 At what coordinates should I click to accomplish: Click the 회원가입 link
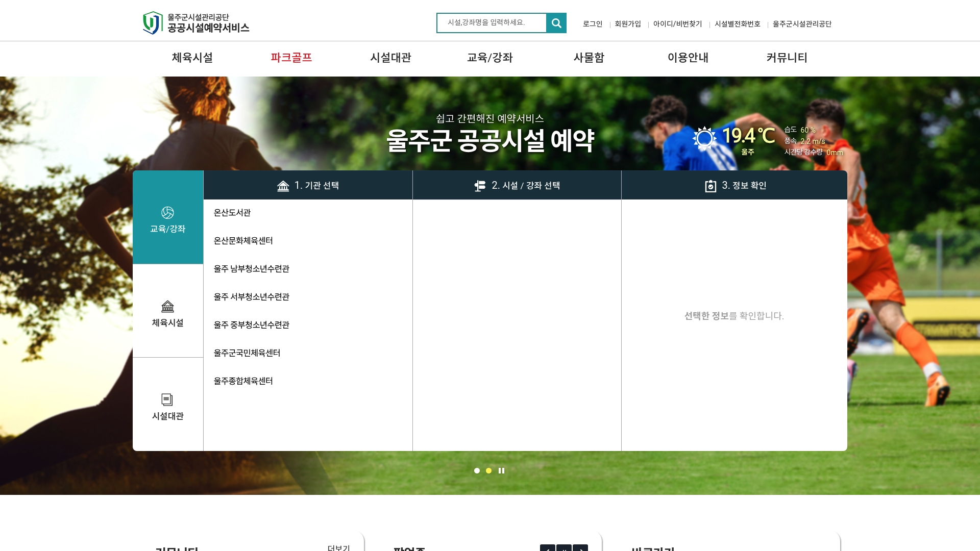[628, 24]
